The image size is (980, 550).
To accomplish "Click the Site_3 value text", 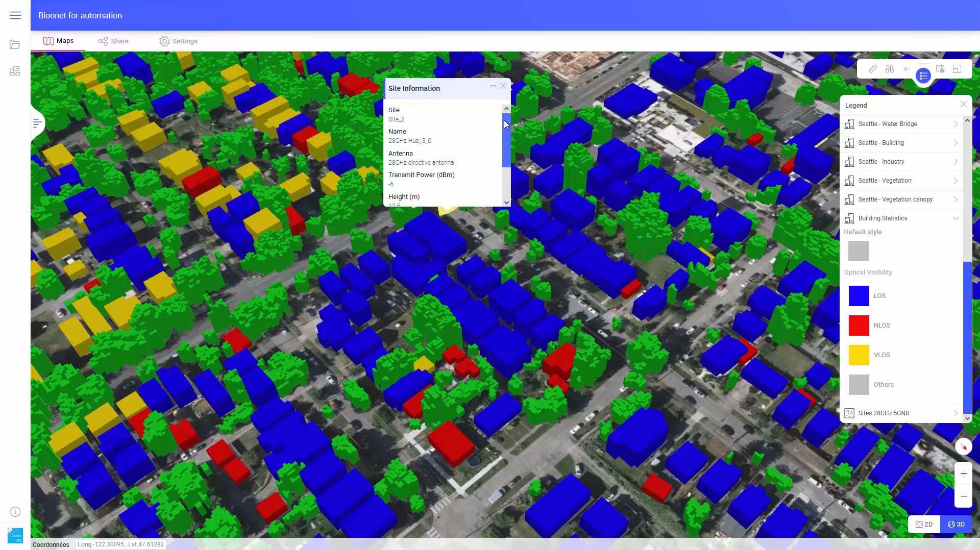I will pos(396,119).
